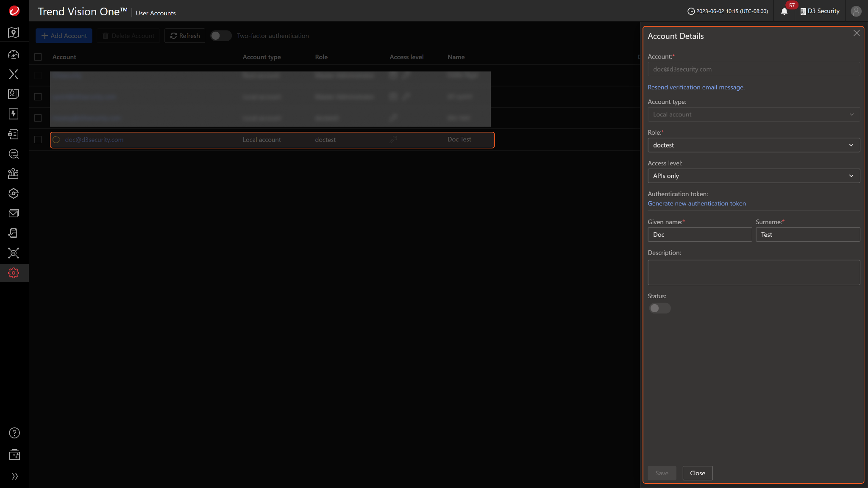The image size is (868, 488).
Task: Open the Role dropdown showing doctest
Action: tap(753, 145)
